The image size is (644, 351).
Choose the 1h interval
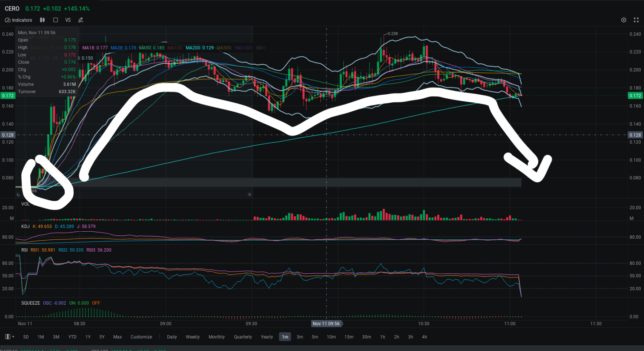point(383,337)
